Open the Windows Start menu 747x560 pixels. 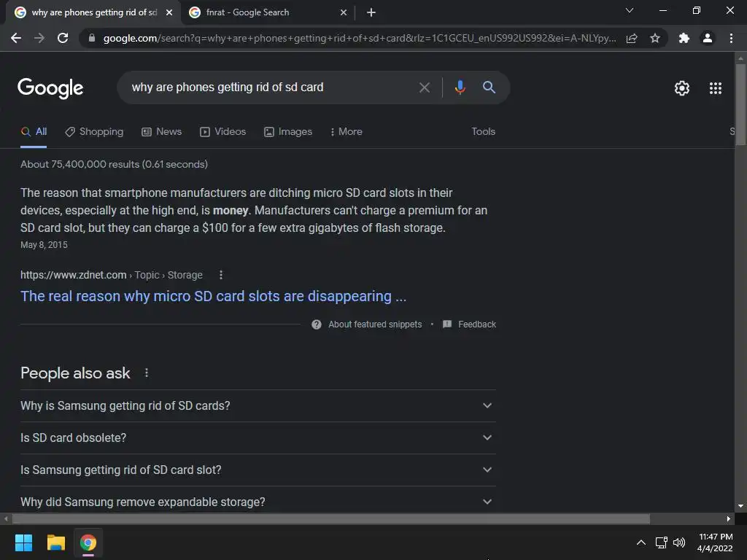point(23,542)
